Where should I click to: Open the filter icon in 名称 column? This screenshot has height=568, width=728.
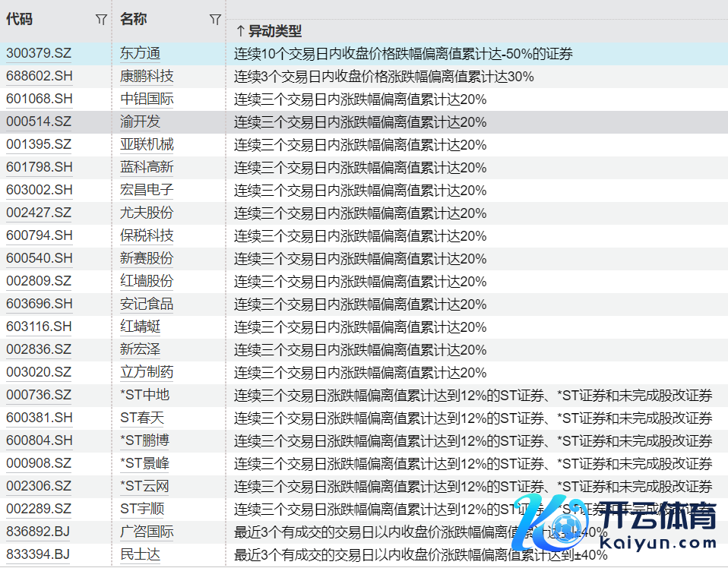pos(215,21)
